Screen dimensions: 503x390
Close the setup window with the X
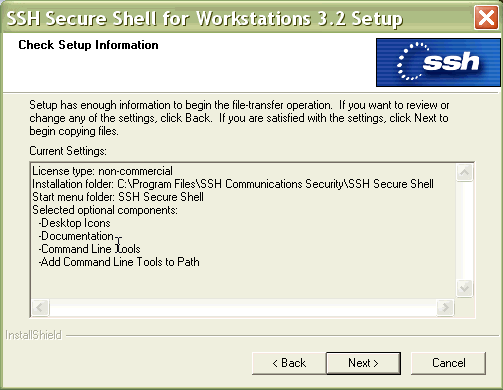point(486,18)
